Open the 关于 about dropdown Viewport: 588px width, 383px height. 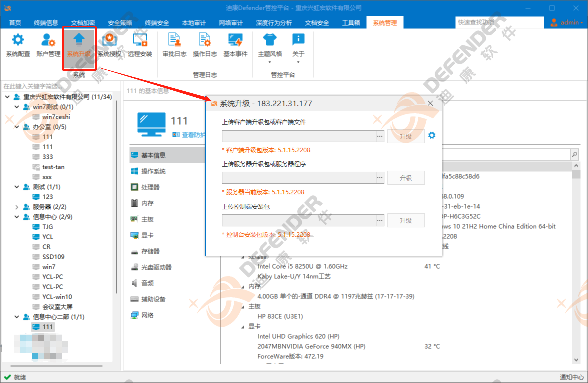pos(298,47)
